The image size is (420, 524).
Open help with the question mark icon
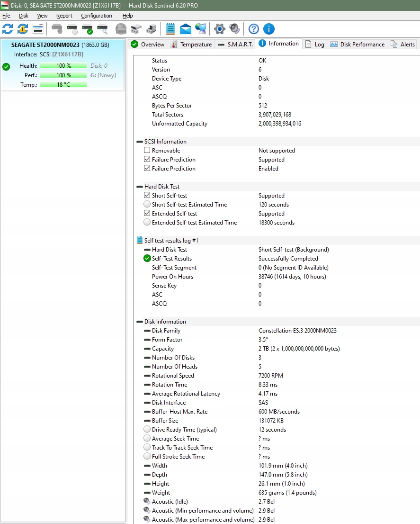coord(254,29)
